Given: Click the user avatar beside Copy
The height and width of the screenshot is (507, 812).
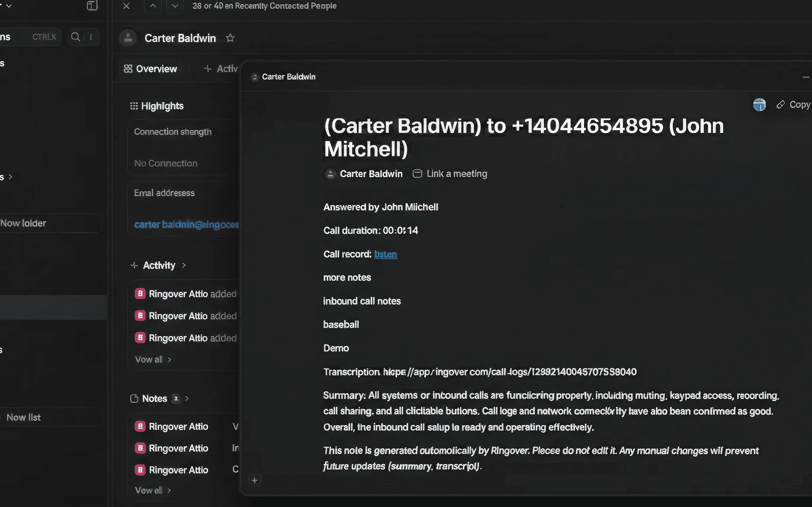Looking at the screenshot, I should (759, 105).
